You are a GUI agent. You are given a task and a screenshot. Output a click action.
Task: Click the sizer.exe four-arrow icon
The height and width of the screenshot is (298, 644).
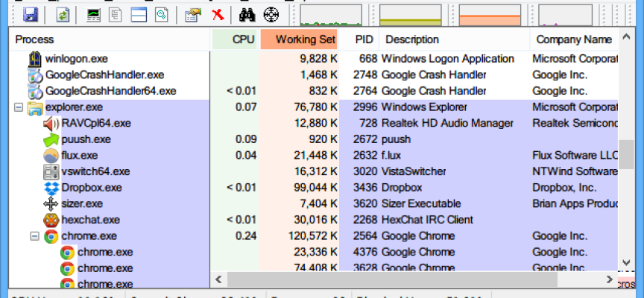click(x=51, y=204)
